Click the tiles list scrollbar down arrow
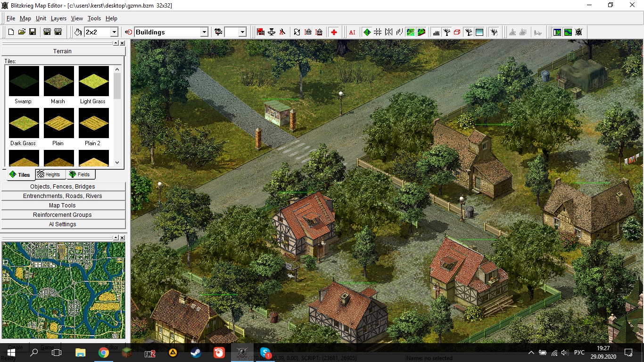 117,162
